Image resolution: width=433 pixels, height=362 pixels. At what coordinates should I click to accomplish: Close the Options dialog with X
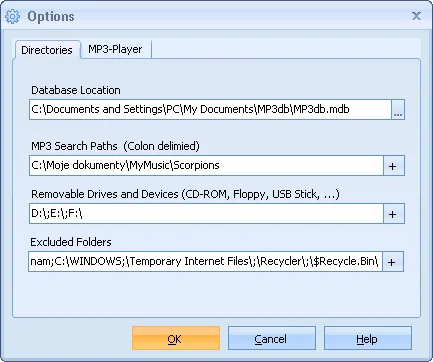click(416, 16)
